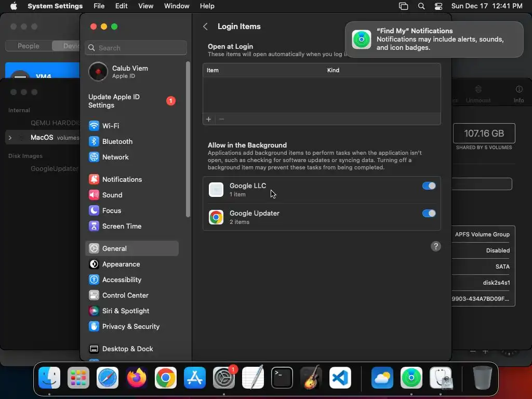This screenshot has height=399, width=532.
Task: Open Calub Viem Apple ID profile
Action: (x=131, y=72)
